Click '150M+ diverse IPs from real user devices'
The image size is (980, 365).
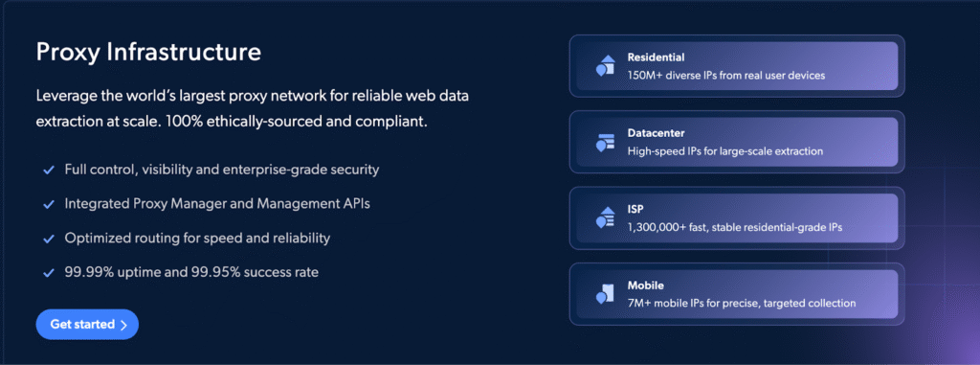click(x=726, y=75)
